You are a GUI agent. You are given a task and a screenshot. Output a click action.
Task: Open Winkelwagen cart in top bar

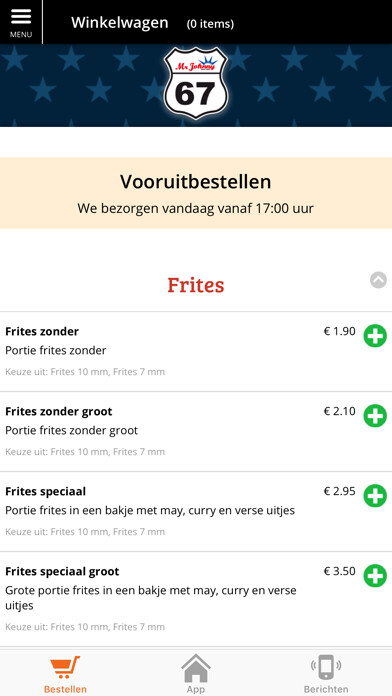point(119,23)
